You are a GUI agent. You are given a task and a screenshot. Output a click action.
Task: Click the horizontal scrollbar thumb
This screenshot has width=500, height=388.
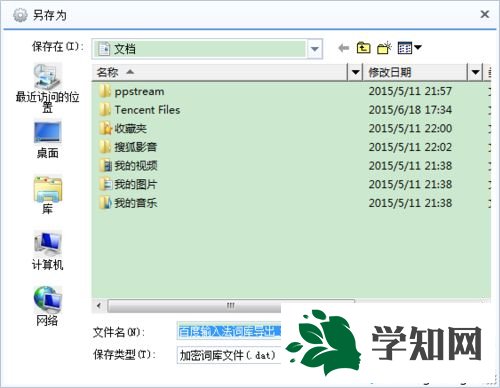tap(231, 305)
